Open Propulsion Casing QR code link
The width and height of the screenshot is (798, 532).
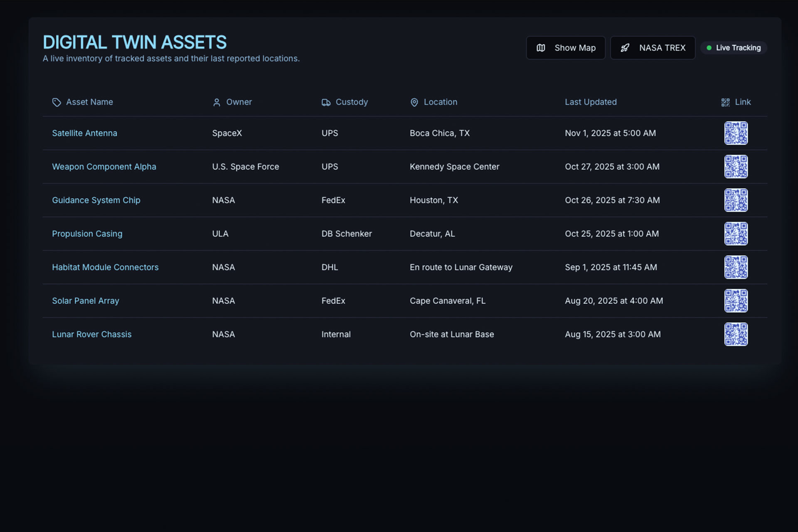click(x=736, y=234)
